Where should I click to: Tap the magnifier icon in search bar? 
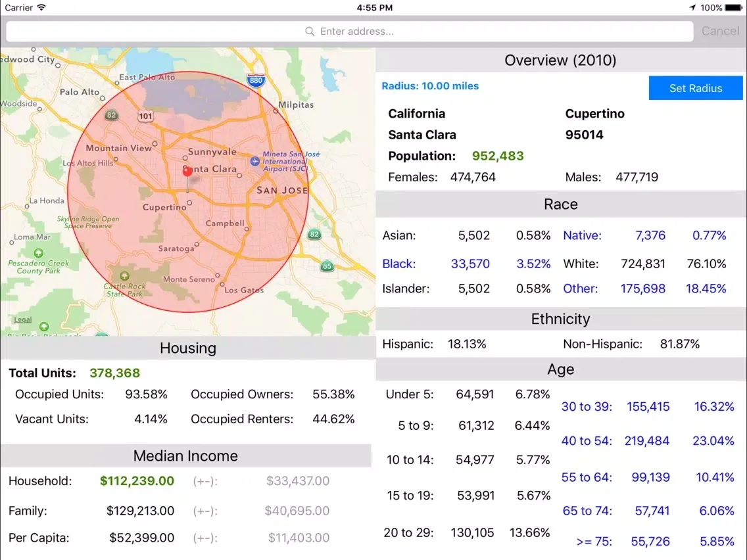coord(310,32)
